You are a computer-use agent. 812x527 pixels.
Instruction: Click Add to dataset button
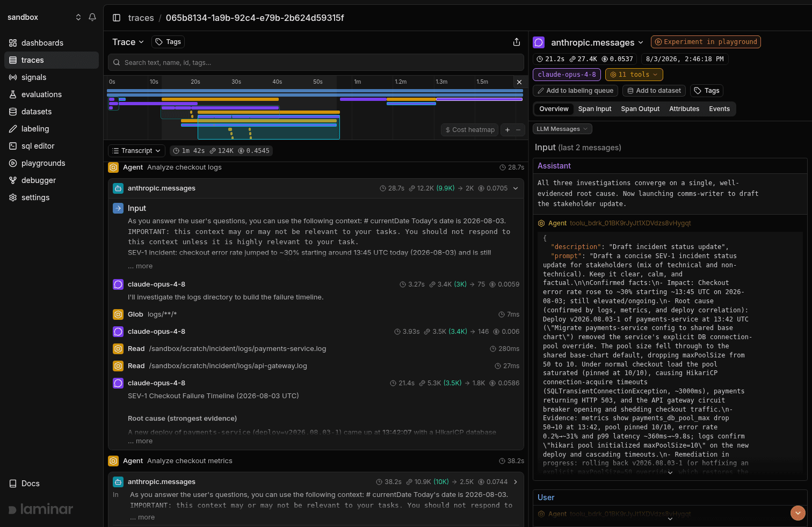654,91
